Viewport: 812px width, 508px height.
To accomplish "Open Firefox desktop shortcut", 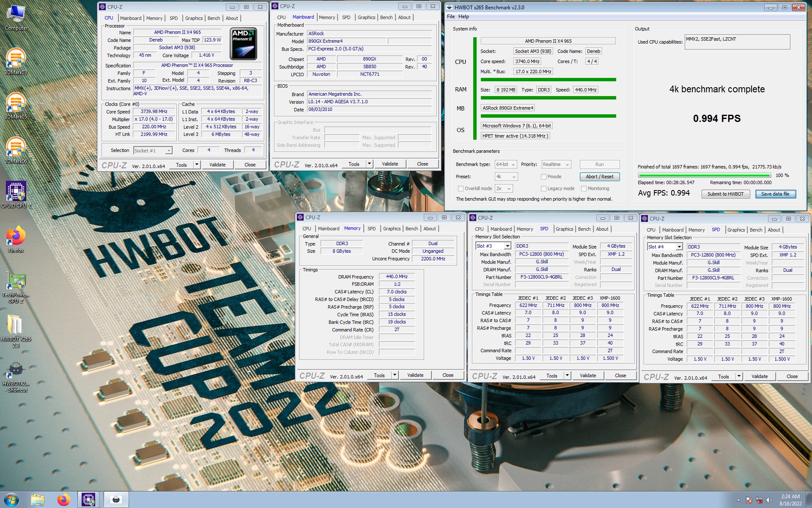I will coord(16,240).
